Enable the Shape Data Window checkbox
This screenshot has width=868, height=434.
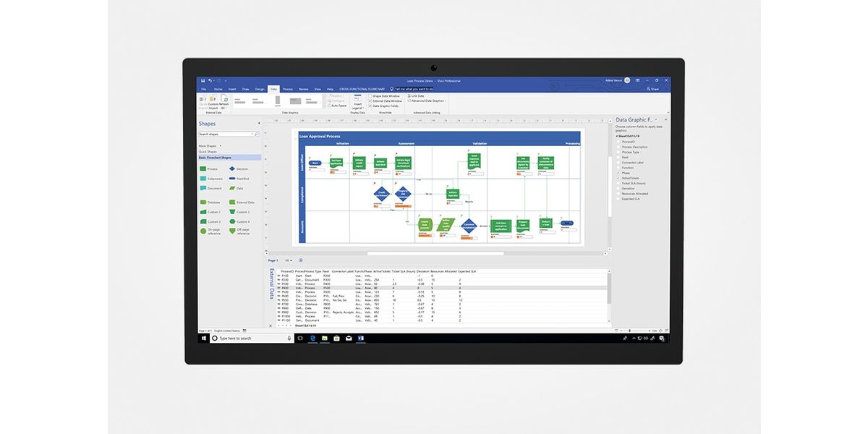[x=370, y=95]
